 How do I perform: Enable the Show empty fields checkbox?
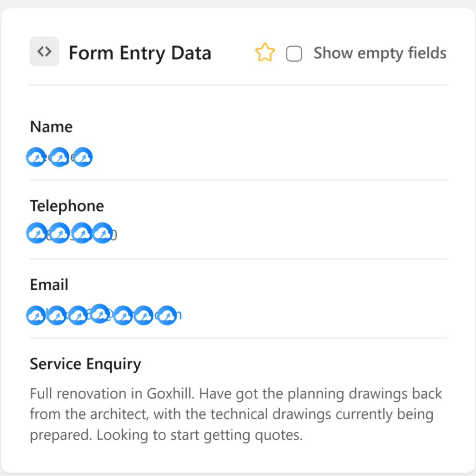pos(294,54)
